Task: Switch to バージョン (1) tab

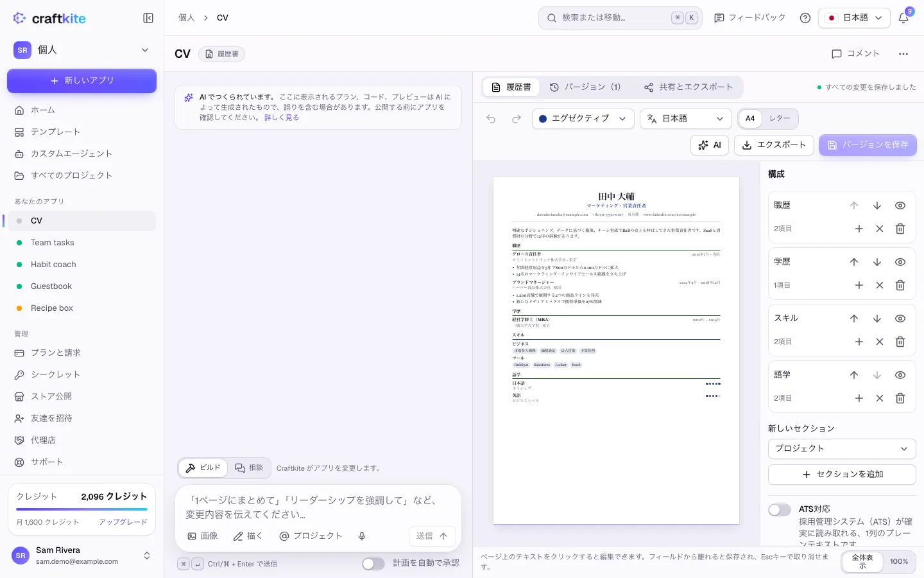Action: pos(585,87)
